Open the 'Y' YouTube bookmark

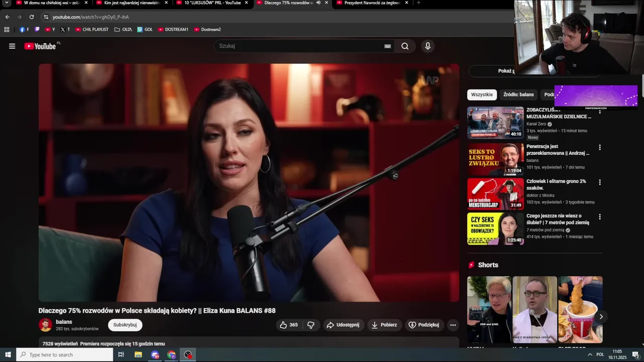point(50,29)
